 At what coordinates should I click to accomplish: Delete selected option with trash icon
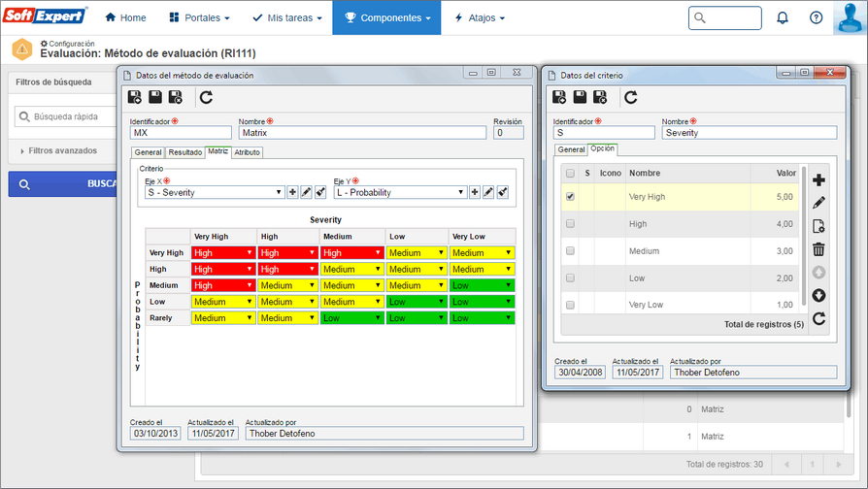[x=818, y=249]
